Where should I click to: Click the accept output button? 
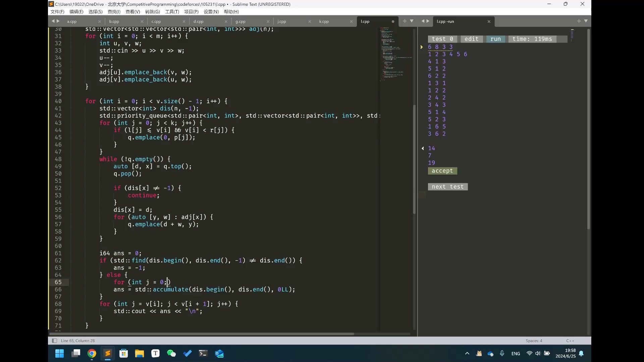442,171
